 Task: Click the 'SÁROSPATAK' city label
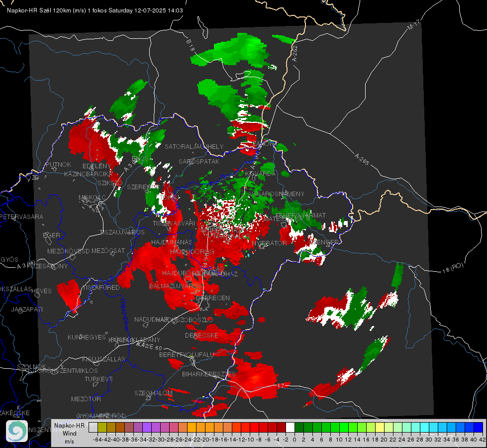(199, 161)
